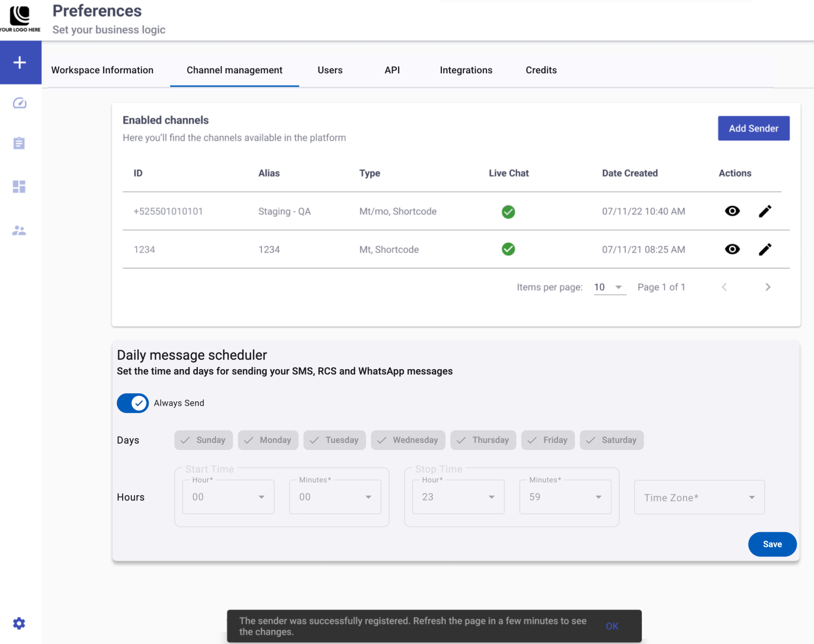The height and width of the screenshot is (644, 814).
Task: View details of the 1234 sender
Action: coord(732,249)
